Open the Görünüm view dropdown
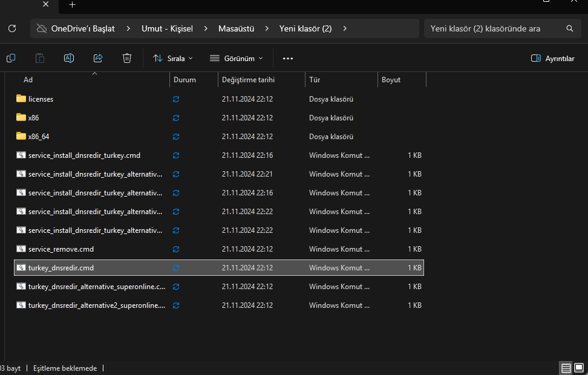 tap(236, 59)
